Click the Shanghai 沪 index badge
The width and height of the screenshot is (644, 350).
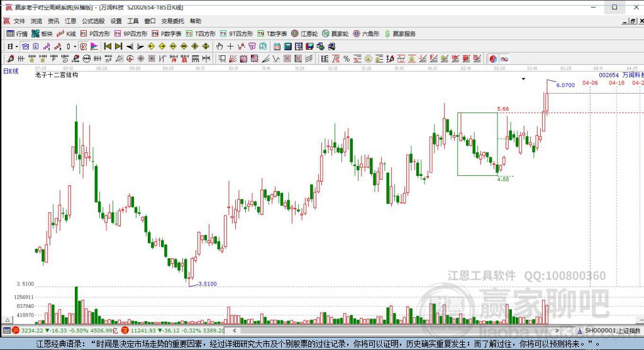click(16, 331)
